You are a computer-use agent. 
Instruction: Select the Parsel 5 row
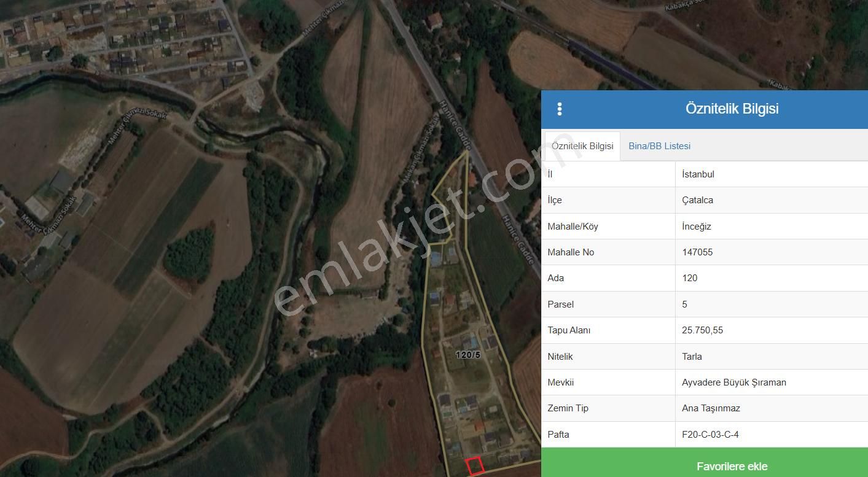tap(684, 304)
